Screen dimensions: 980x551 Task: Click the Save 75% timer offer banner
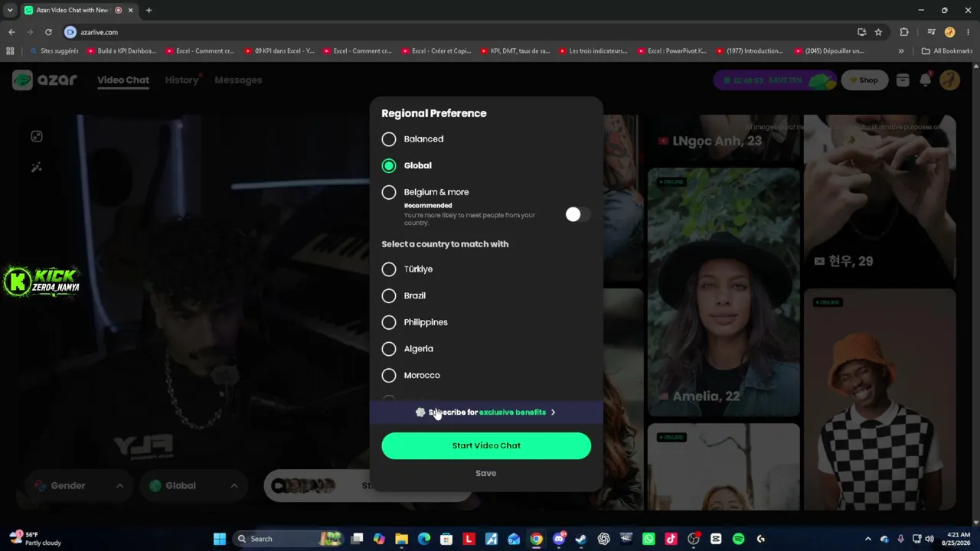click(x=774, y=80)
